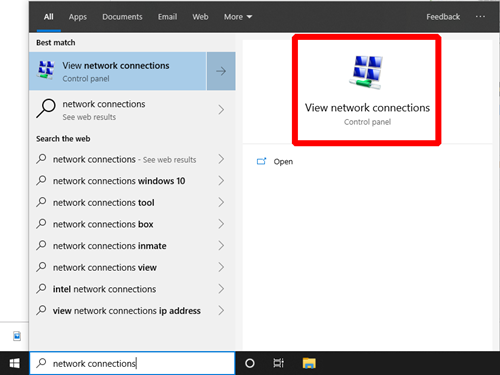500x375 pixels.
Task: Select 'network connections tool' suggestion
Action: [x=132, y=202]
